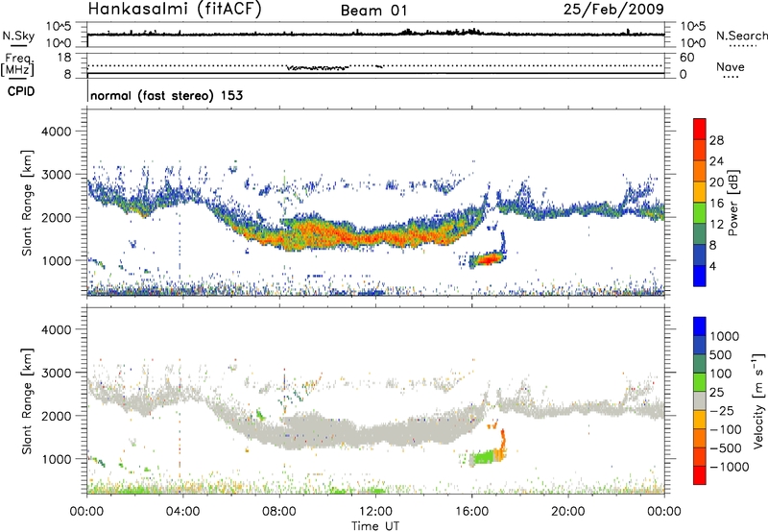Screen dimensions: 768x532
Task: Click the '4' label on power colorbar
Action: click(x=712, y=266)
